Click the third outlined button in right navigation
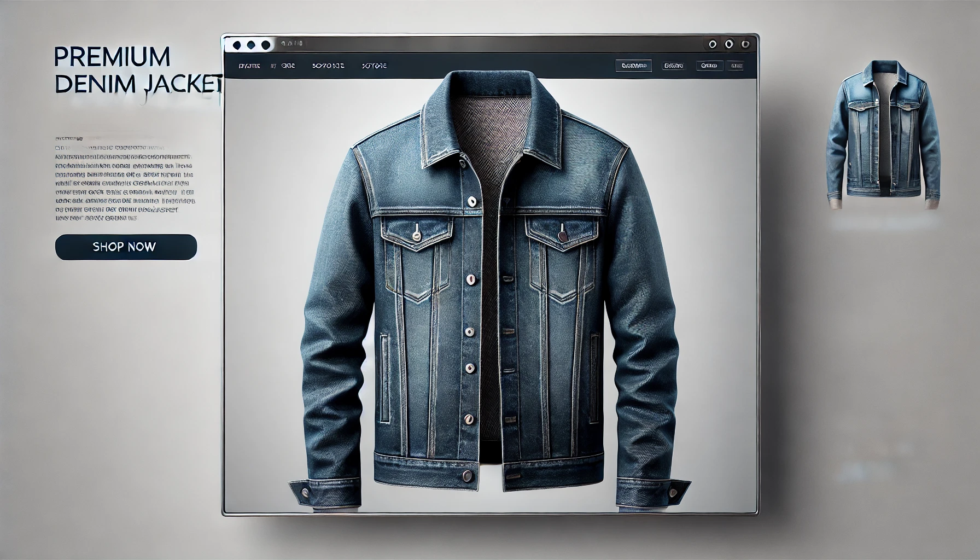The width and height of the screenshot is (980, 560). pos(709,66)
